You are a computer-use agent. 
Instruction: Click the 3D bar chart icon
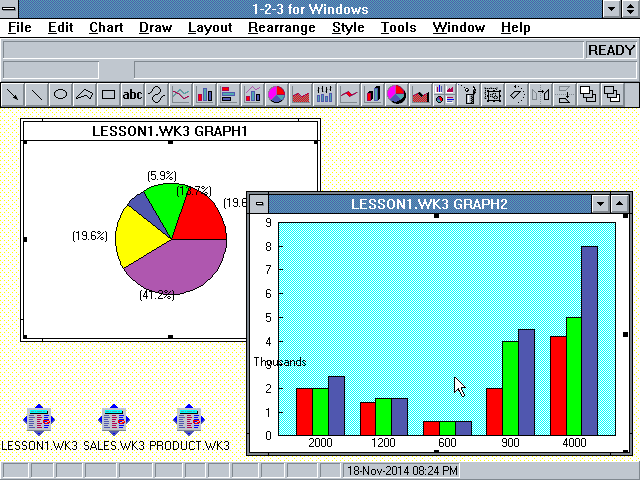coord(373,95)
